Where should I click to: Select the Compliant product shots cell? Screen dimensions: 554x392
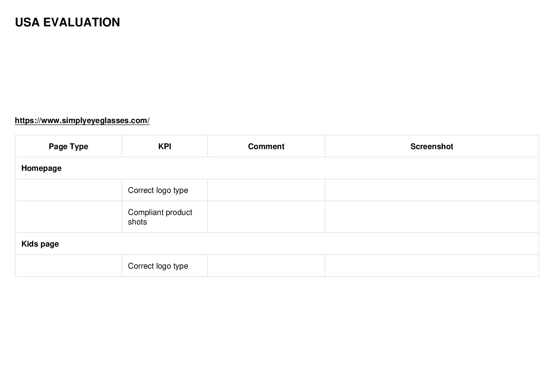[164, 217]
